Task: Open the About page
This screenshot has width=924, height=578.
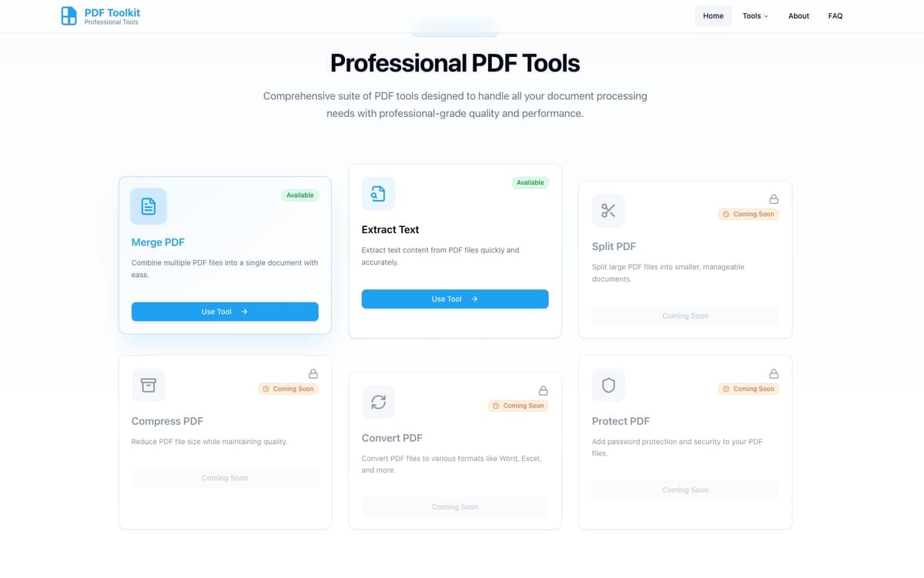Action: click(x=798, y=16)
